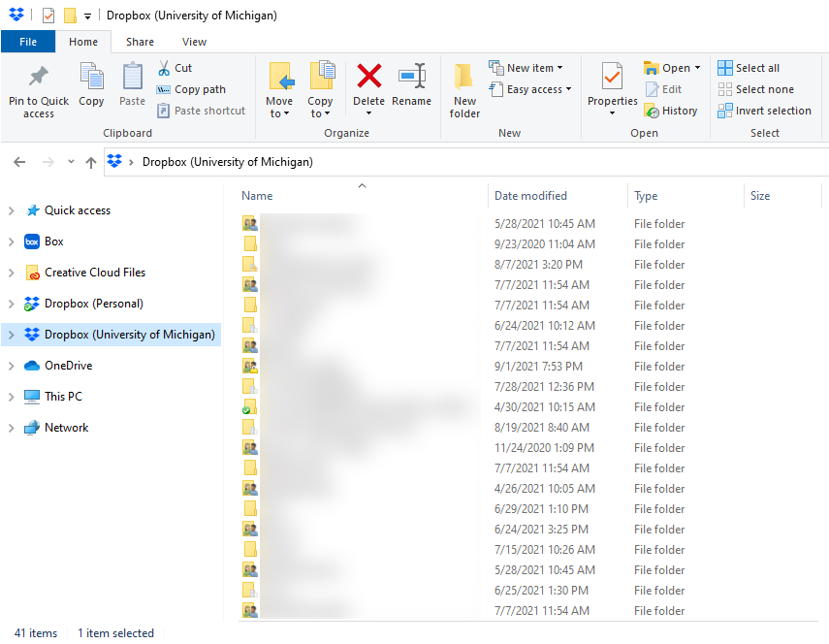This screenshot has width=829, height=644.
Task: Select Box in navigation pane
Action: [x=54, y=241]
